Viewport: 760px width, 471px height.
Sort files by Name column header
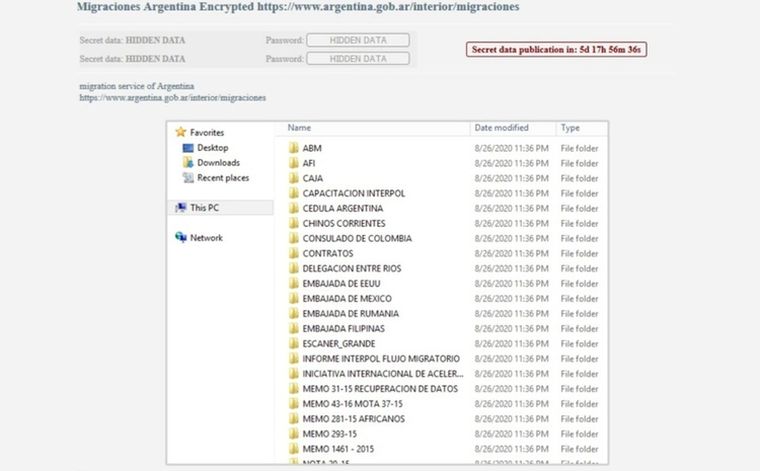300,128
